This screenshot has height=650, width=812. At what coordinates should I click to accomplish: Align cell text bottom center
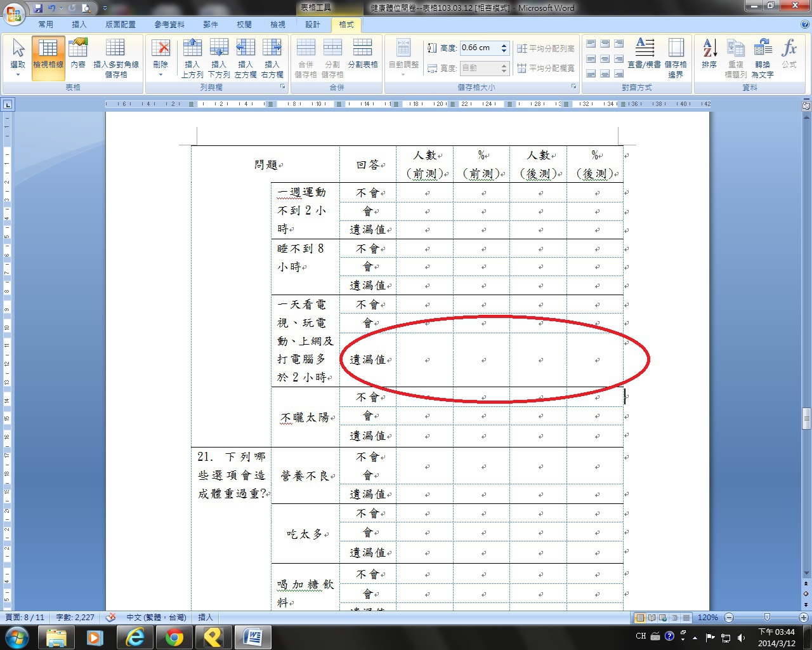point(605,74)
